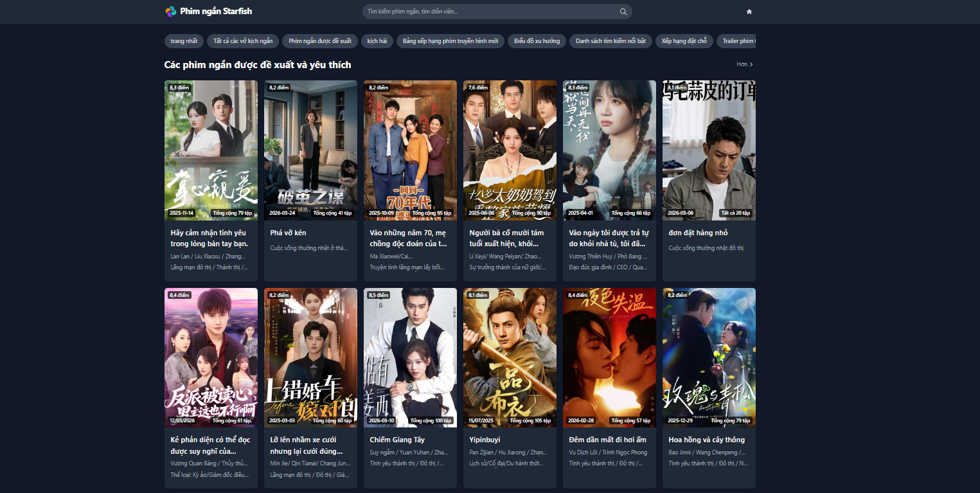980x493 pixels.
Task: Open the Lỡ lên nhầm xe cưới poster
Action: pyautogui.click(x=310, y=357)
